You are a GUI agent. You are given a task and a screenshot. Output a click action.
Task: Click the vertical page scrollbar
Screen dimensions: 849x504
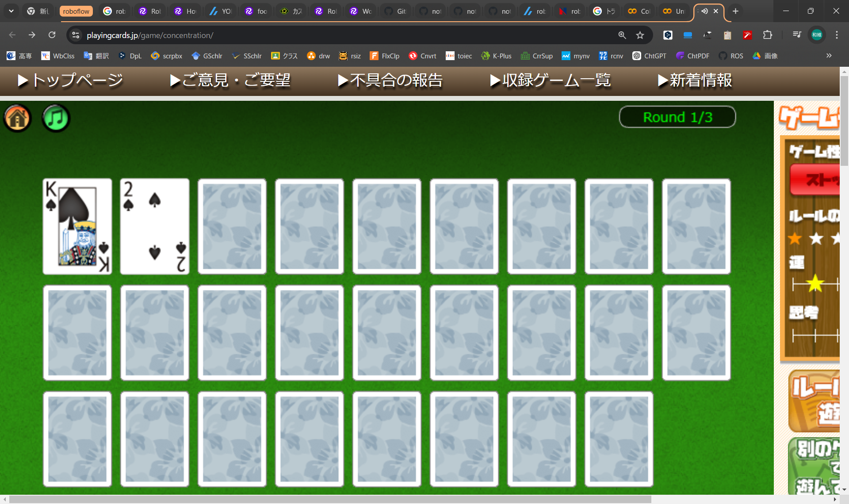tap(844, 121)
